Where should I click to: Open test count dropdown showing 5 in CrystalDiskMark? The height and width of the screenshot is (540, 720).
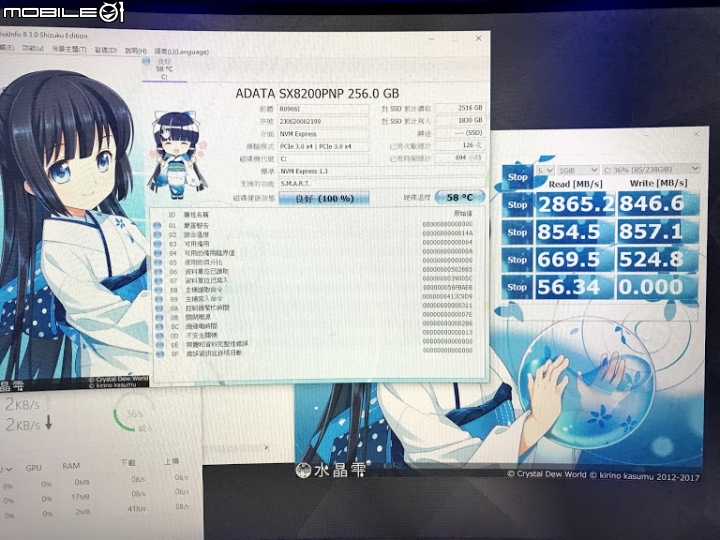tap(546, 170)
